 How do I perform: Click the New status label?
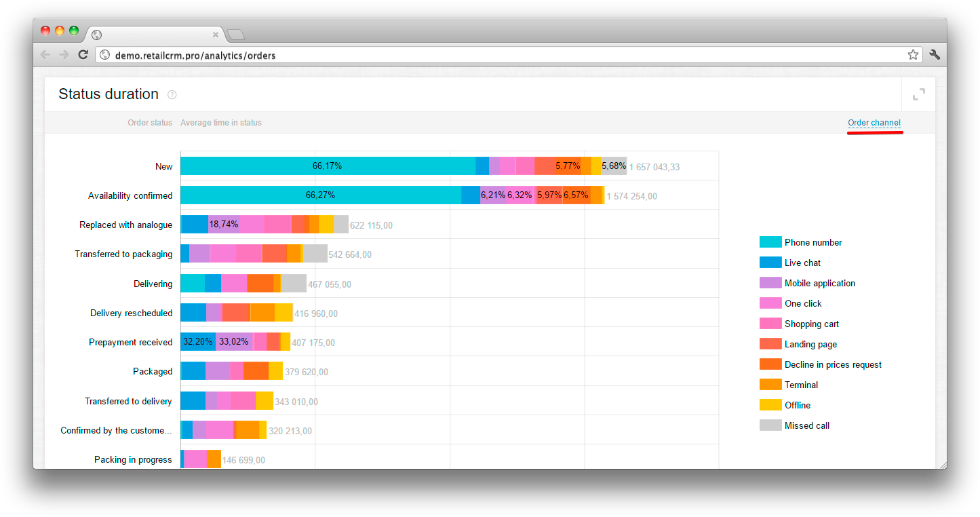163,167
